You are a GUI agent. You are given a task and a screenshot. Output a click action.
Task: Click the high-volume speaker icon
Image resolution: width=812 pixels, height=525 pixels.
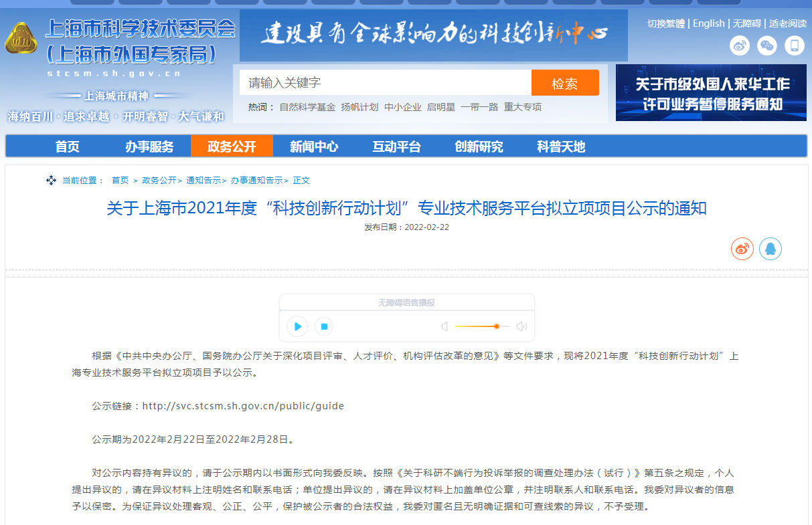(x=521, y=326)
